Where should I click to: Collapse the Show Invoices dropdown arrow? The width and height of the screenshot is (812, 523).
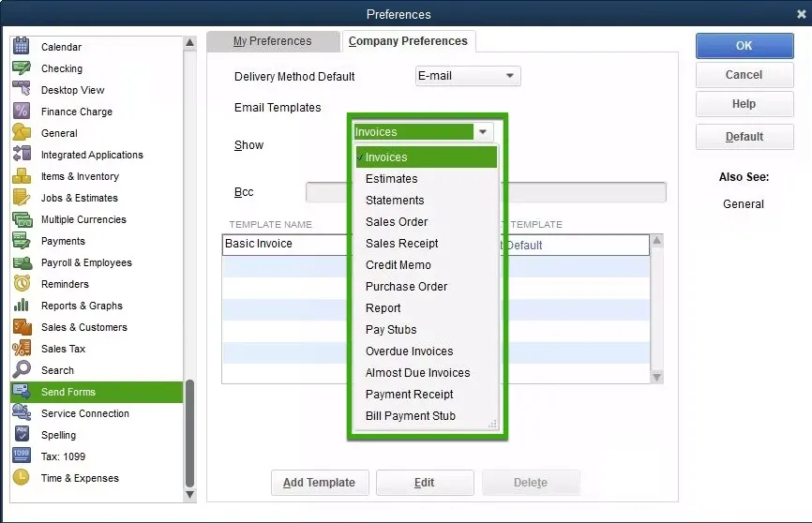[483, 131]
